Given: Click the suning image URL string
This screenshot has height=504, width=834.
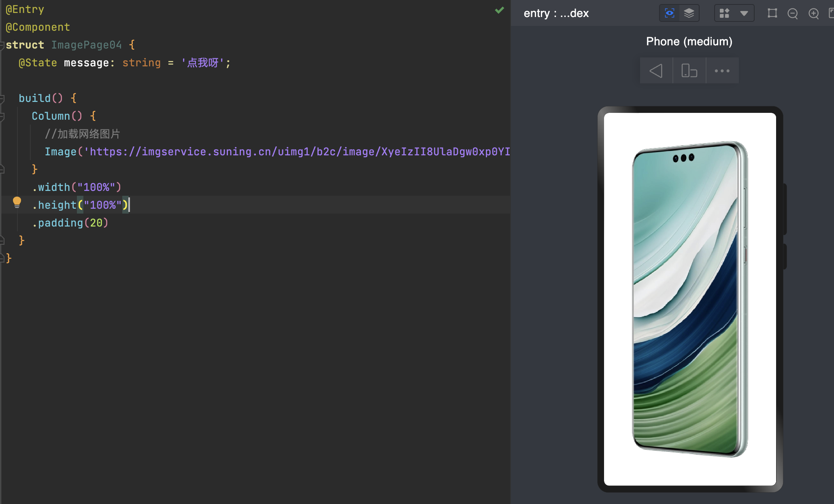Looking at the screenshot, I should coord(296,152).
